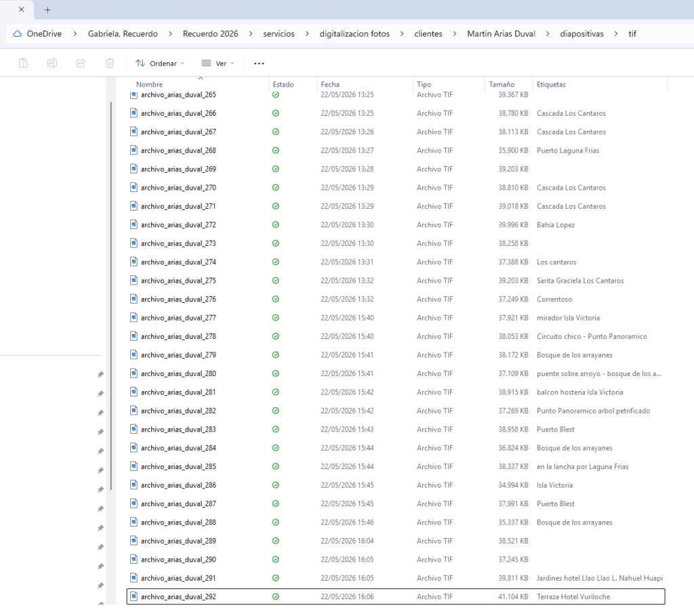The width and height of the screenshot is (694, 616).
Task: Click the sync status check of archivo_arias_duval_292
Action: click(x=276, y=596)
